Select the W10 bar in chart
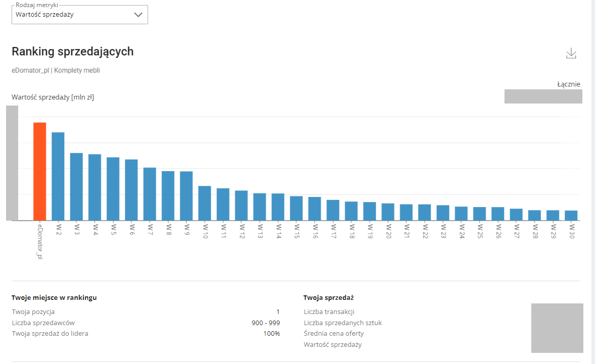 205,203
